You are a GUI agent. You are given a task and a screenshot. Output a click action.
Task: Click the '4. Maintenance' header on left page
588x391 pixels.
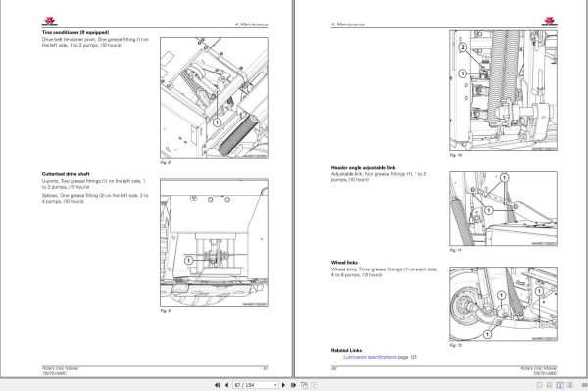click(x=252, y=24)
